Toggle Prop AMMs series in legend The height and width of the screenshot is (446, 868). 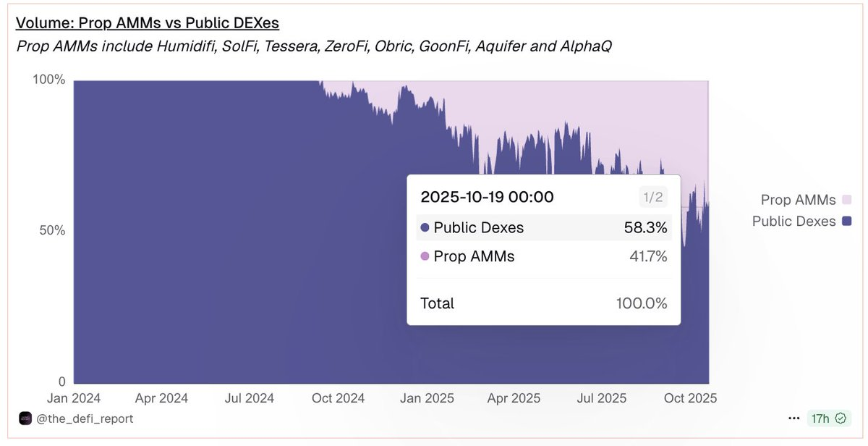pyautogui.click(x=798, y=200)
